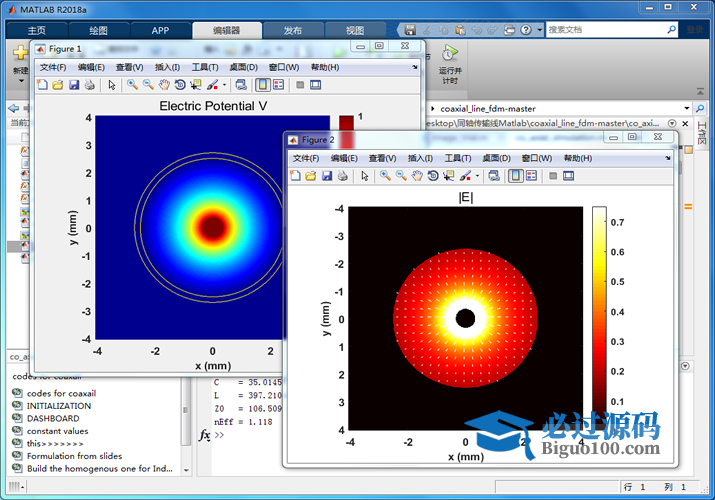Screen dimensions: 715x500
Task: Click New Figure icon in Figure 2 toolbar
Action: pyautogui.click(x=295, y=176)
